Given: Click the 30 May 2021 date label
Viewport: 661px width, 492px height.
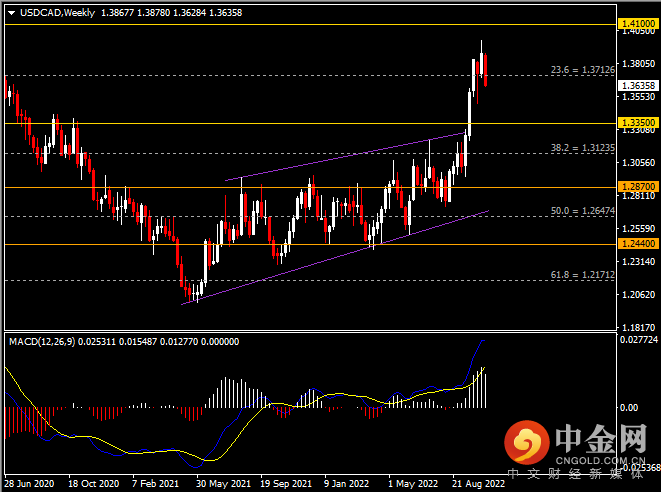Looking at the screenshot, I should coord(223,484).
